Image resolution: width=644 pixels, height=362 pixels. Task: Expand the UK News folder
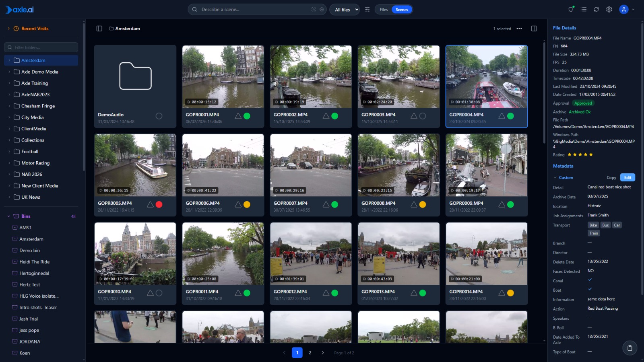coord(9,197)
